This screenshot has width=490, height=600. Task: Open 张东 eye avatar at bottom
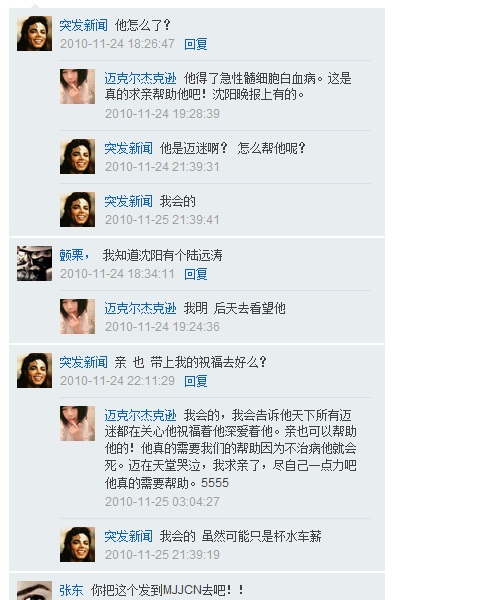pyautogui.click(x=34, y=590)
